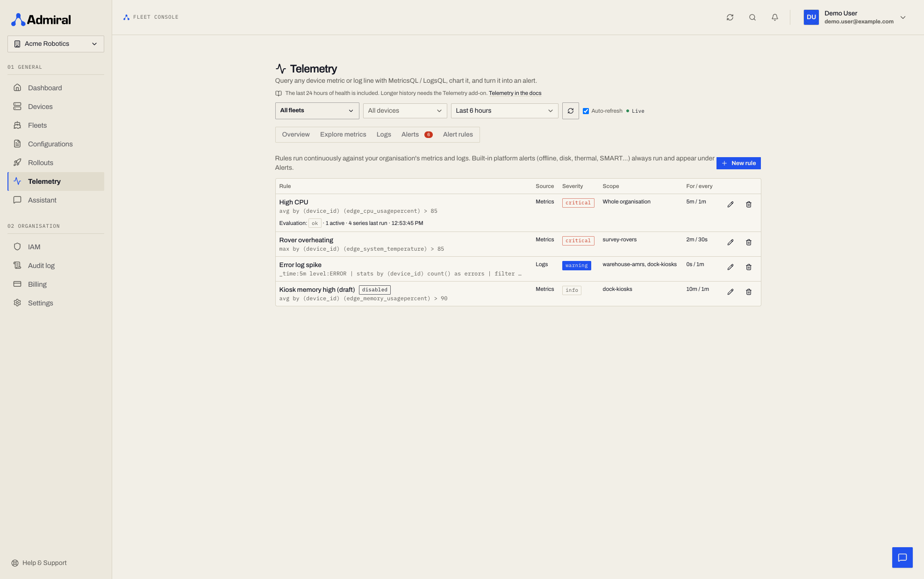Switch to the Logs tab
Screen dimensions: 924x579
384,135
